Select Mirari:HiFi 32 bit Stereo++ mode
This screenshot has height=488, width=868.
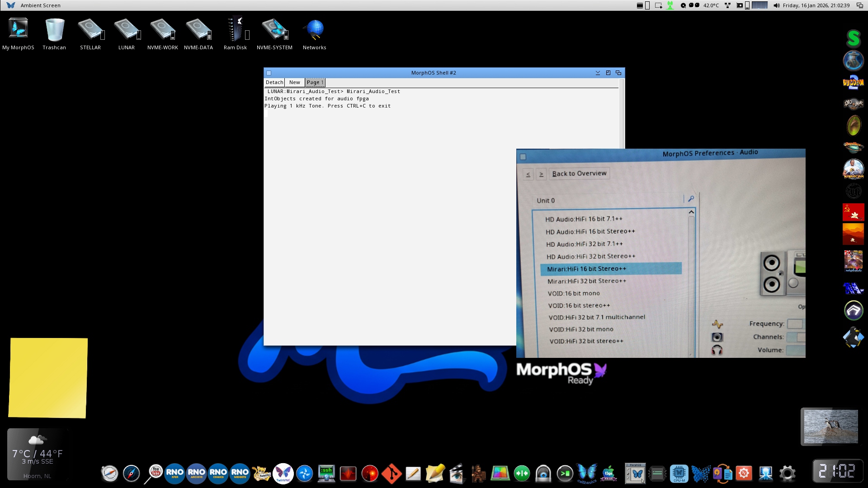point(587,281)
